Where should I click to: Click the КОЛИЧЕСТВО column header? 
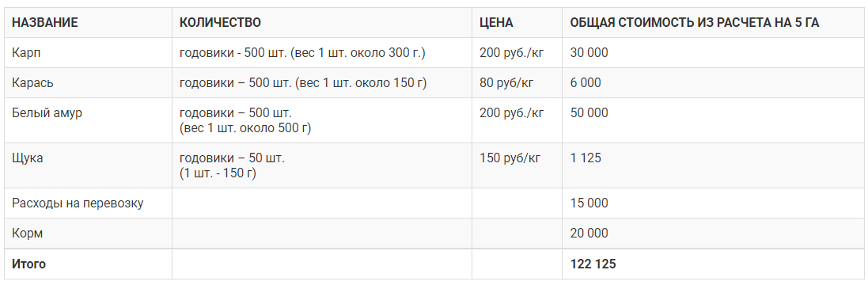220,23
